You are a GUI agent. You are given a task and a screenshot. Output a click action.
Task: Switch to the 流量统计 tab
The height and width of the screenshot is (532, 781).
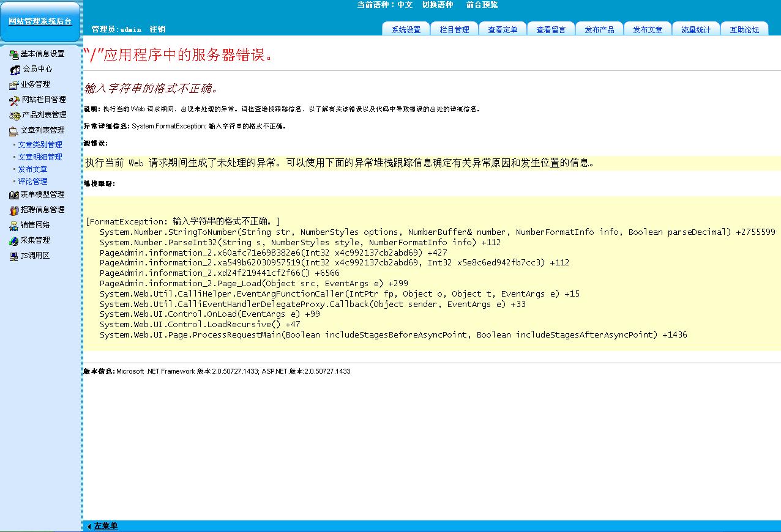[696, 29]
